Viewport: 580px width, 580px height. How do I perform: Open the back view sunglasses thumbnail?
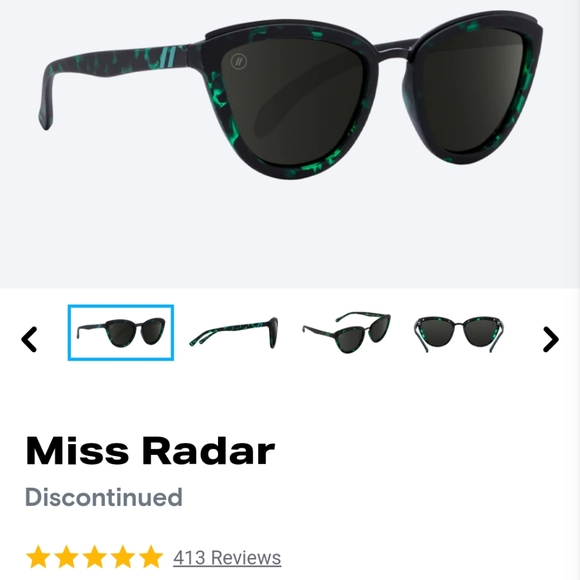point(459,333)
